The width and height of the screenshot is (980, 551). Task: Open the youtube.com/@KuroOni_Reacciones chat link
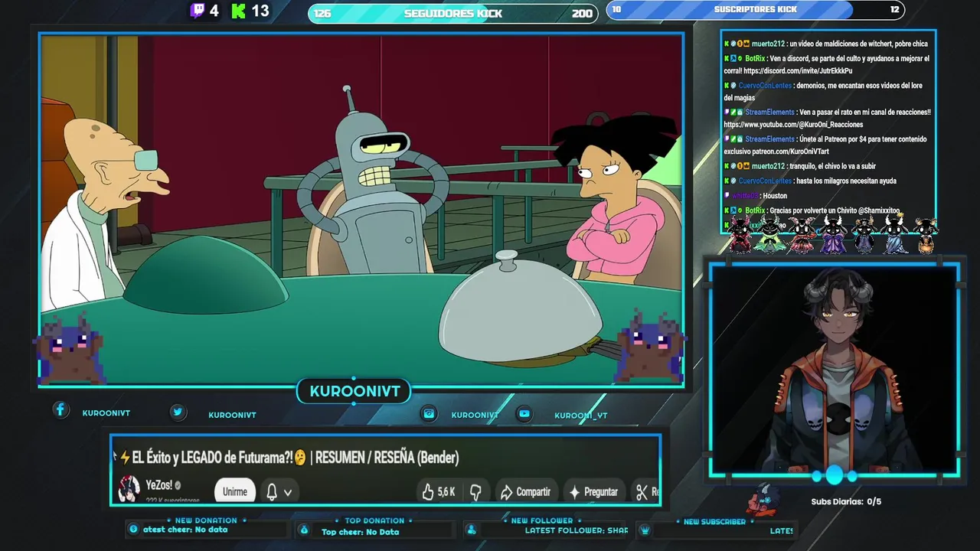click(x=793, y=125)
